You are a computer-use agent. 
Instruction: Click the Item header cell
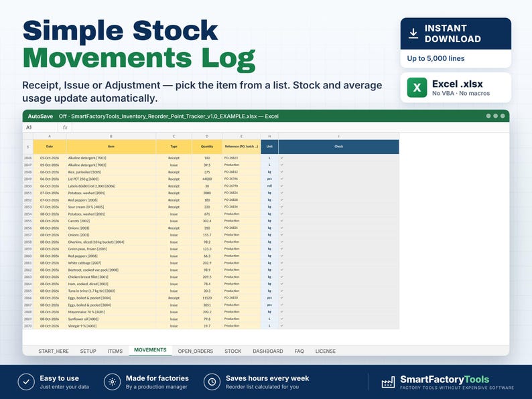point(111,147)
